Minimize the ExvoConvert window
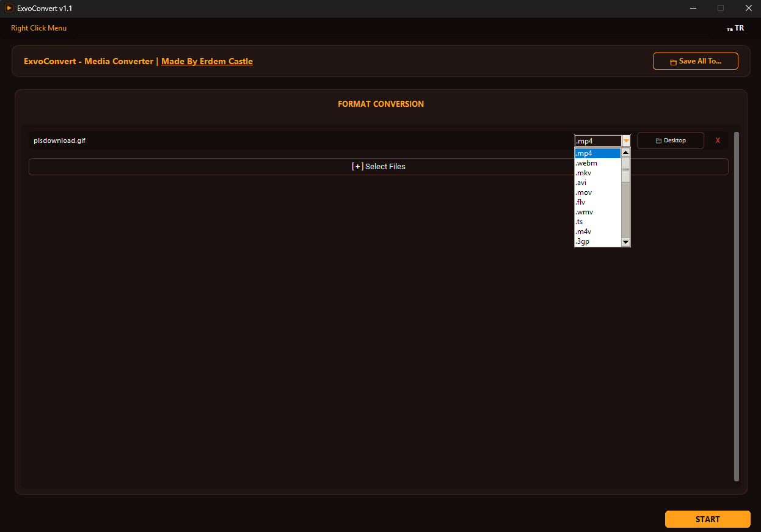761x532 pixels. (x=693, y=9)
